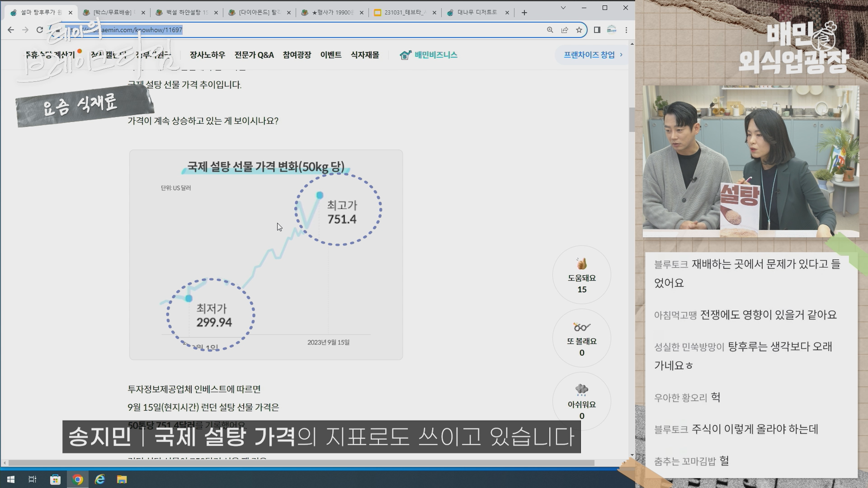868x488 pixels.
Task: Open the Chrome profile avatar
Action: 612,30
